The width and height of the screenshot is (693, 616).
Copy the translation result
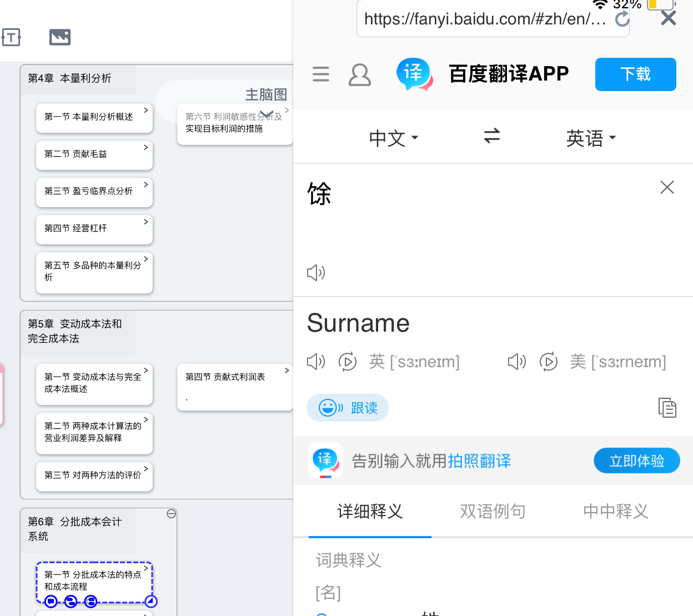[x=667, y=408]
